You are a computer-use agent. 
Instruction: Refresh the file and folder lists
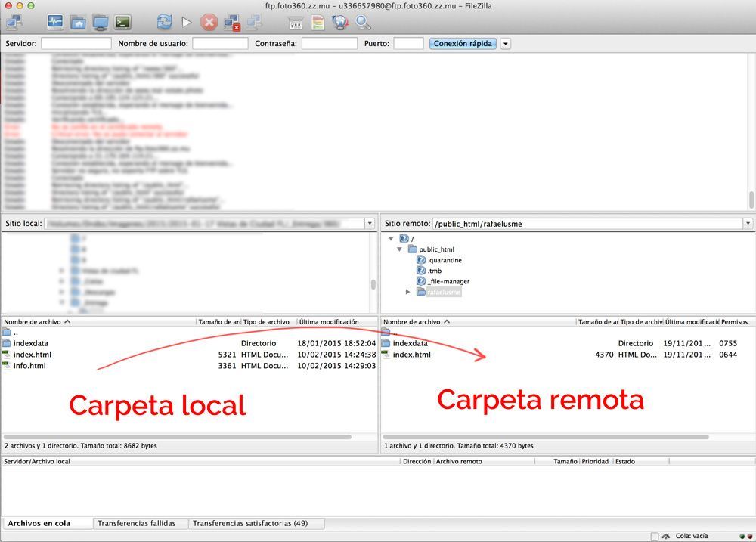coord(164,22)
